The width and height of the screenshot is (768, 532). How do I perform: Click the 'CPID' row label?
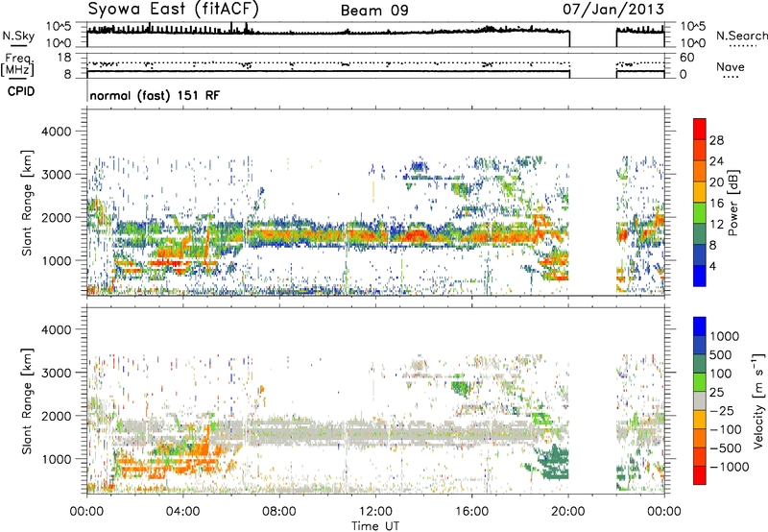21,91
